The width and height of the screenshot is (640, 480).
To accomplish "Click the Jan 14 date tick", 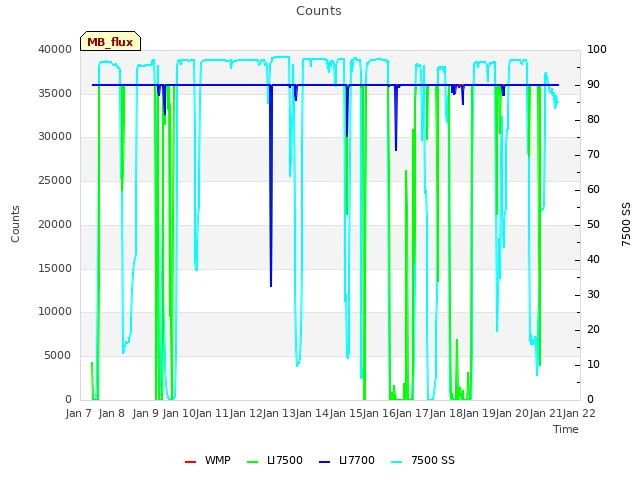I will tap(313, 414).
